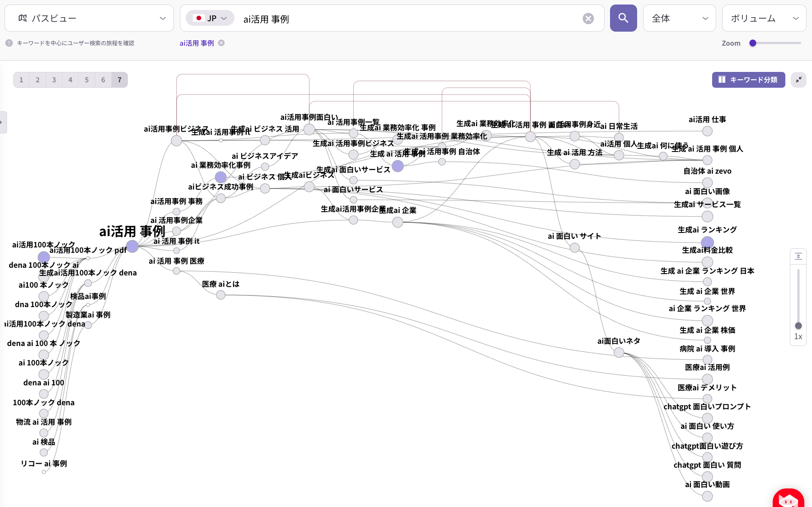Click the horizontal Zoom slider handle

[753, 43]
